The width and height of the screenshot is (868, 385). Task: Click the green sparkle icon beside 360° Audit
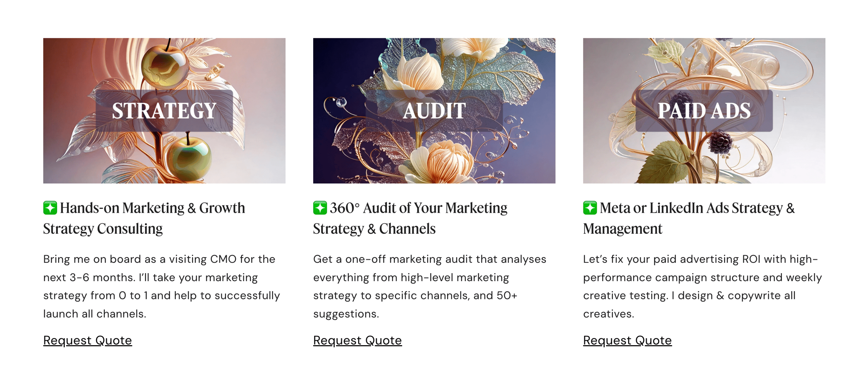pyautogui.click(x=320, y=208)
